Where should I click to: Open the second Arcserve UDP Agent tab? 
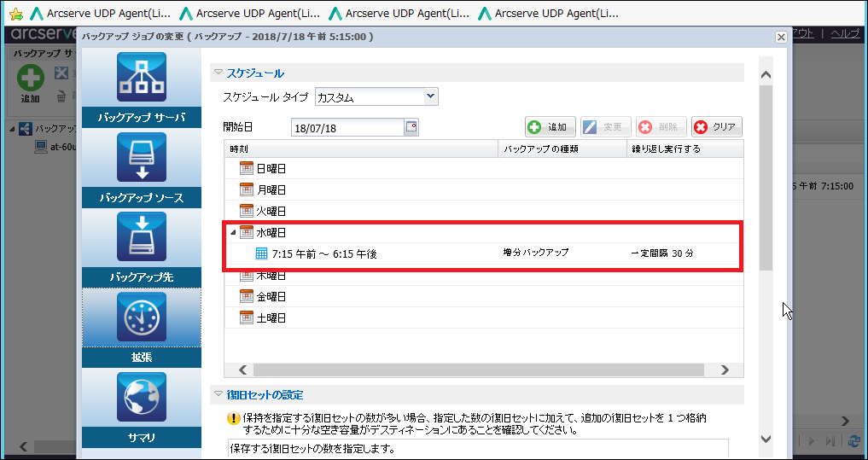coord(250,14)
